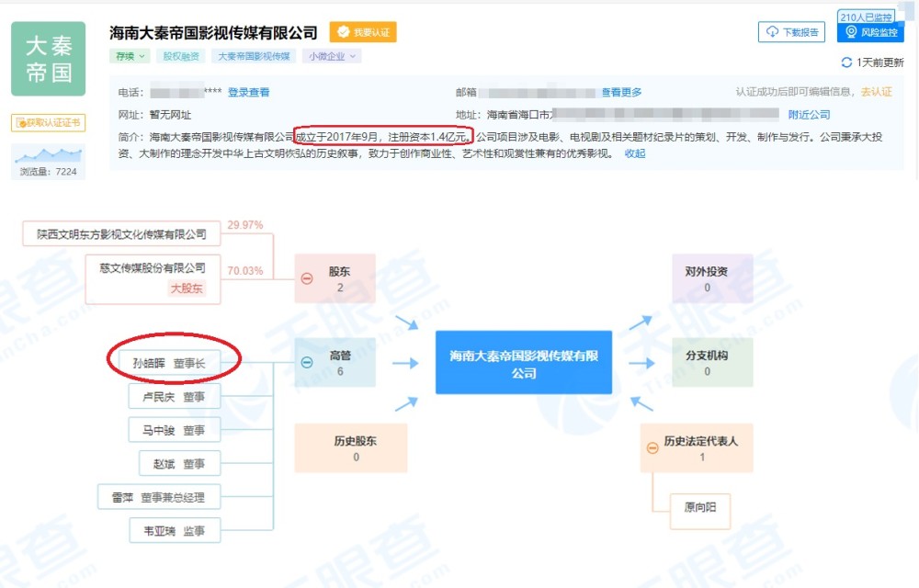Click the 对外投资 0 box
This screenshot has width=919, height=588.
[712, 278]
